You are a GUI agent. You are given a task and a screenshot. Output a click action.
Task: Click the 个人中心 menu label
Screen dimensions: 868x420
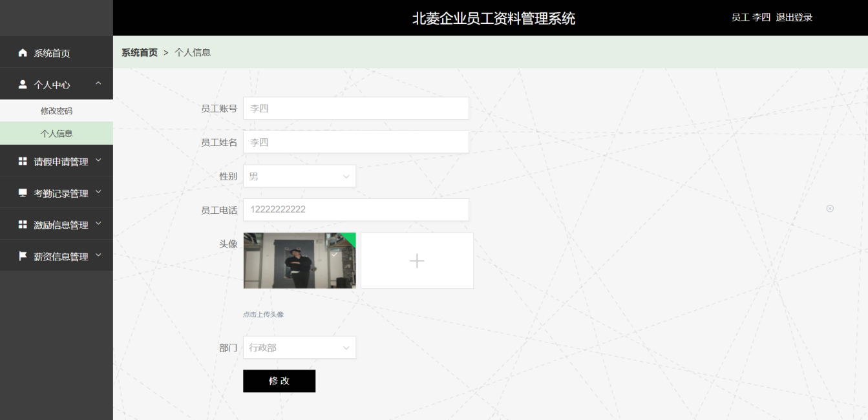(x=52, y=85)
